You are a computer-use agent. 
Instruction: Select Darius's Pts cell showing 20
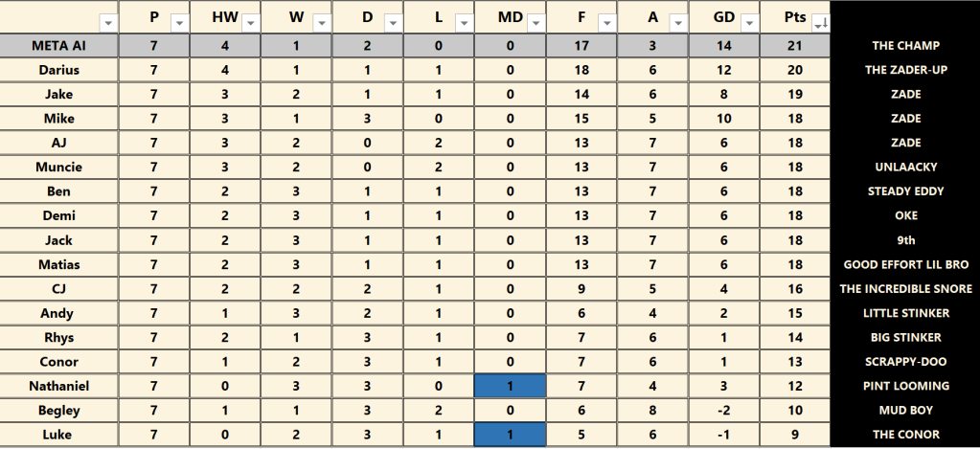[795, 70]
